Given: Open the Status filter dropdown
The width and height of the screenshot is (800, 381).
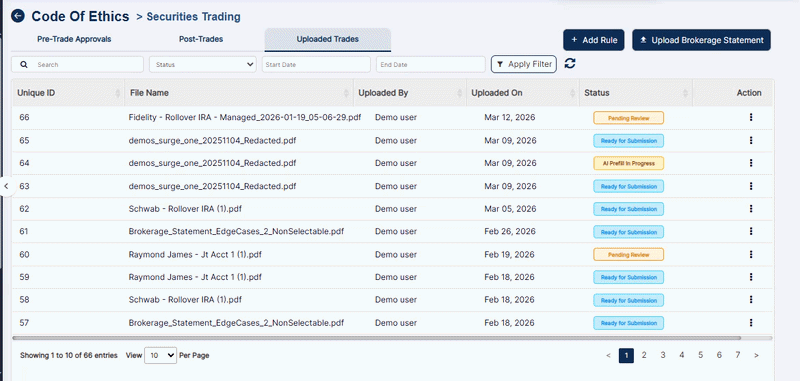Looking at the screenshot, I should [x=203, y=64].
